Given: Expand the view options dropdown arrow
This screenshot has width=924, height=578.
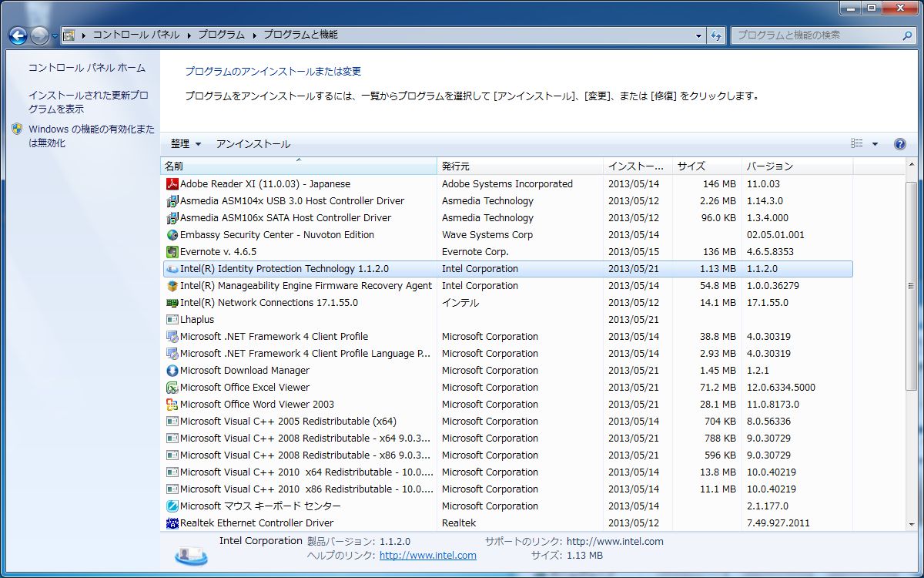Looking at the screenshot, I should (875, 144).
